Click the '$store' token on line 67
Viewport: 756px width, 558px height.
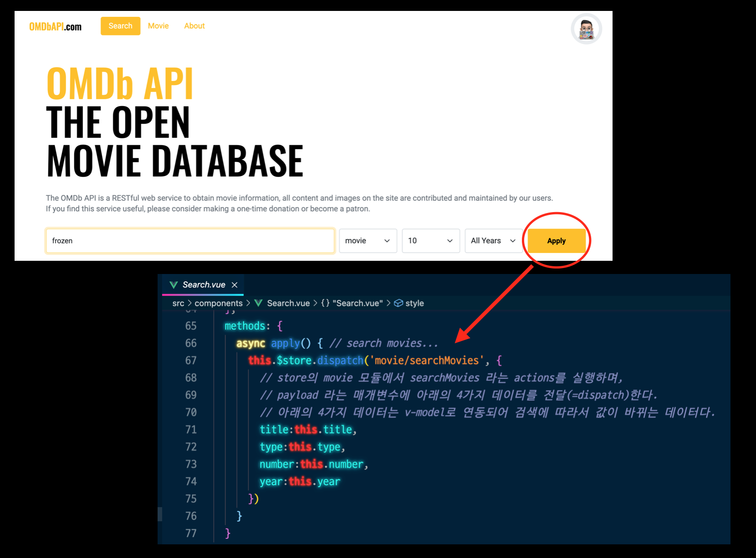click(x=294, y=360)
